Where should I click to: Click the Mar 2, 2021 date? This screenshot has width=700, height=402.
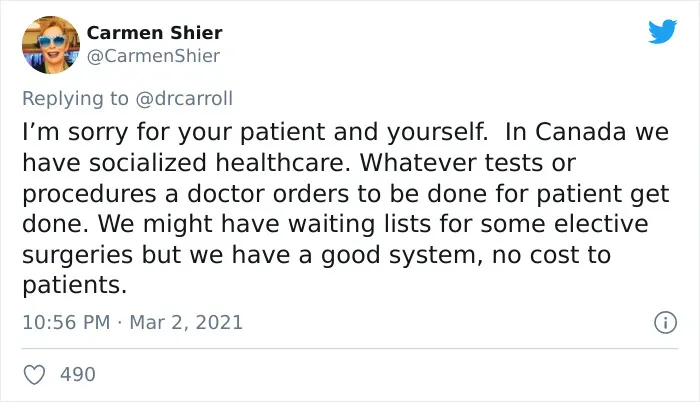186,322
